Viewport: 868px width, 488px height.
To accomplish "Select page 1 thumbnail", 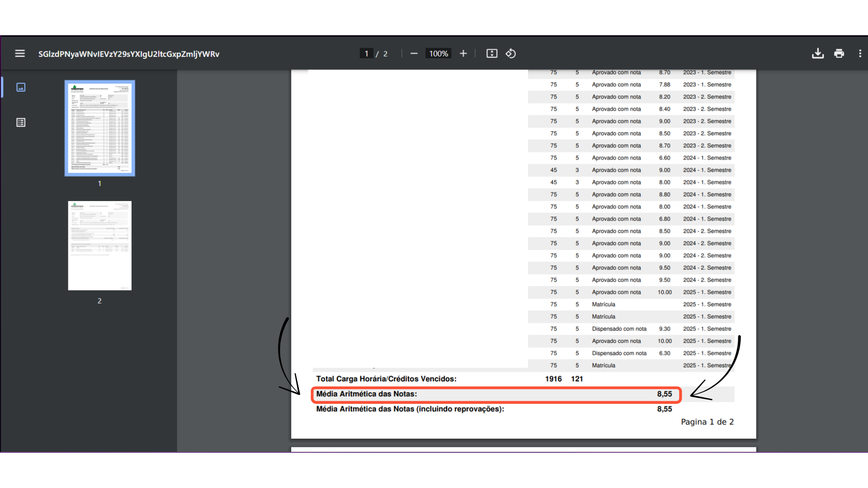I will click(x=99, y=128).
